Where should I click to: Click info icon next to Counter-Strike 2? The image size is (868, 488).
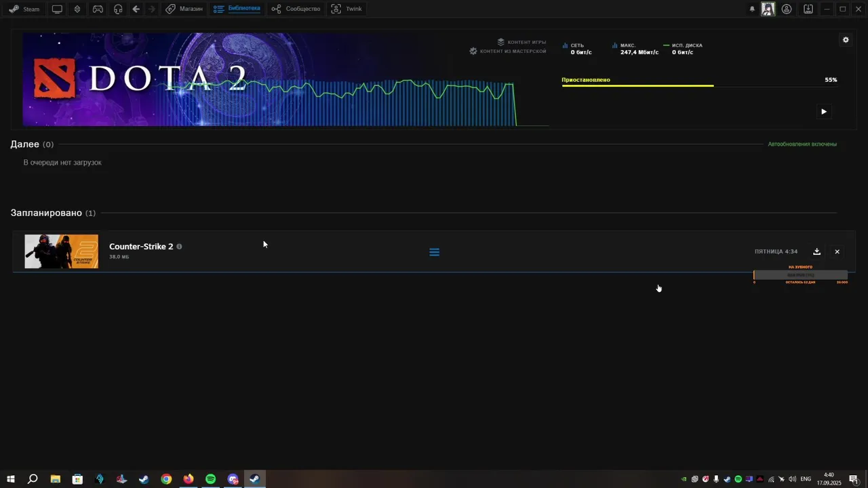pos(179,247)
